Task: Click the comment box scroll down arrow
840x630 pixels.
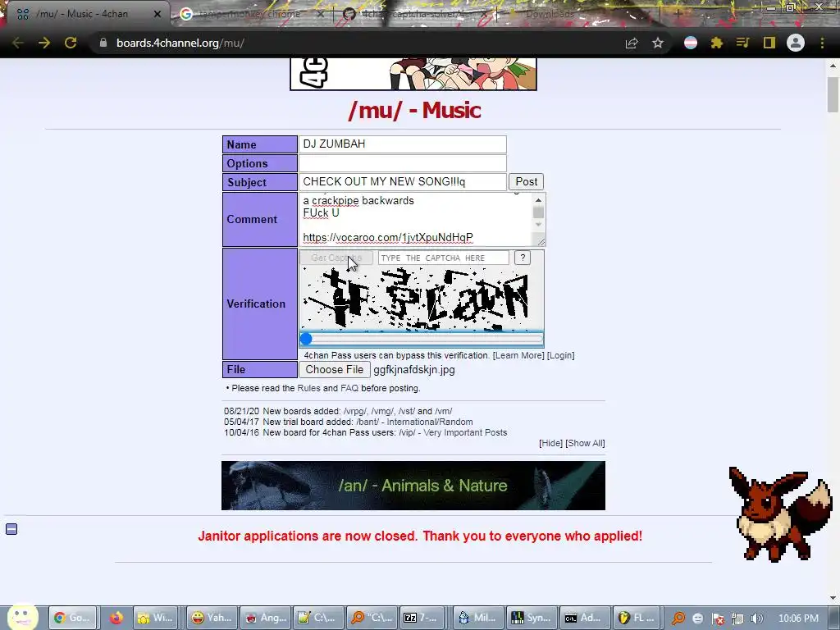Action: pyautogui.click(x=538, y=225)
